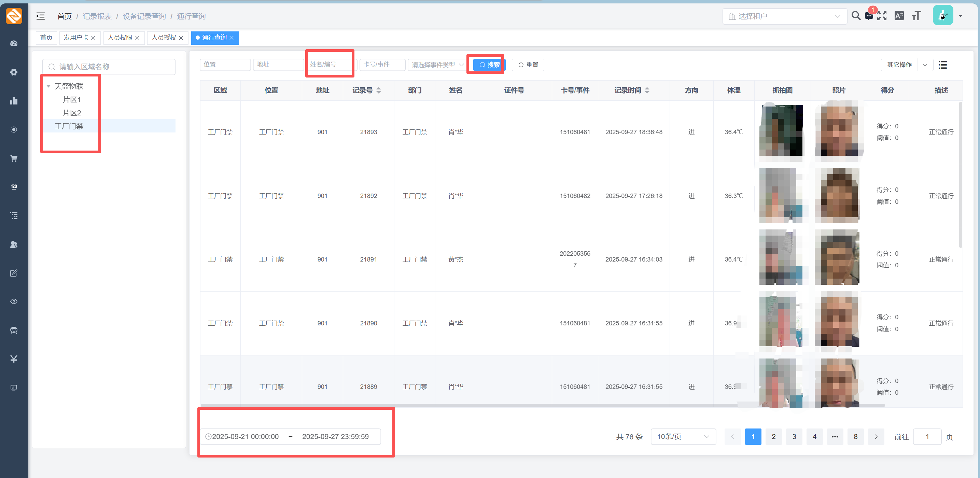Viewport: 980px width, 478px height.
Task: Open the 选择租户 dropdown
Action: tap(784, 16)
